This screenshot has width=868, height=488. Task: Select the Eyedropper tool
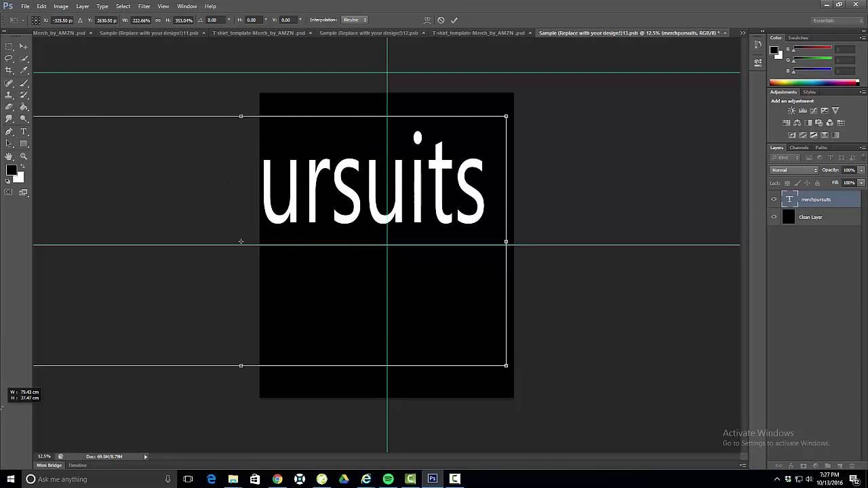[x=24, y=70]
